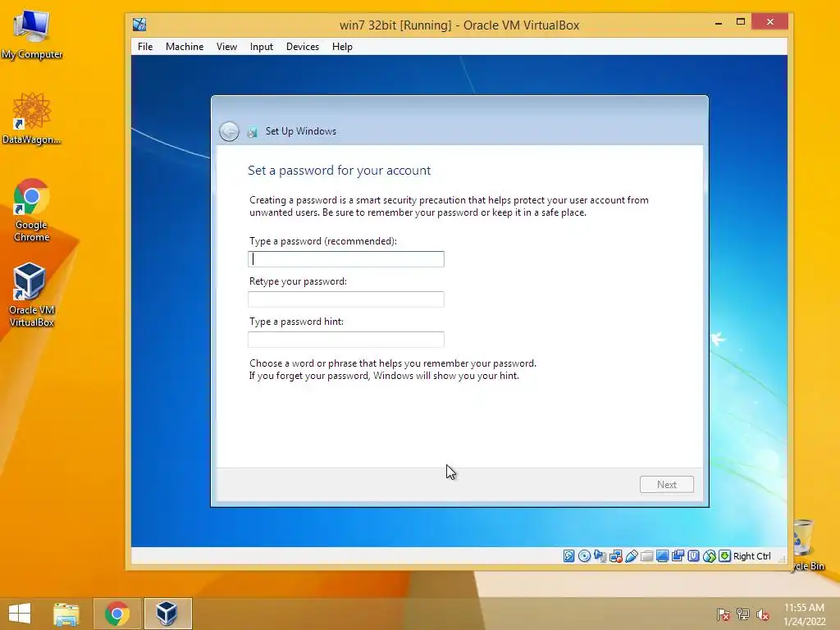Viewport: 840px width, 630px height.
Task: Click the Type a password field
Action: pyautogui.click(x=346, y=259)
